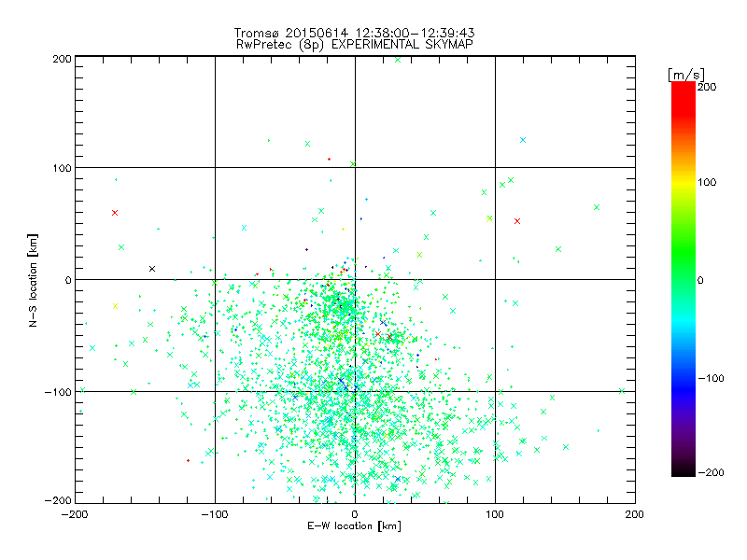This screenshot has height=560, width=747.
Task: Select the lone black X marker on the skymap
Action: coord(152,269)
